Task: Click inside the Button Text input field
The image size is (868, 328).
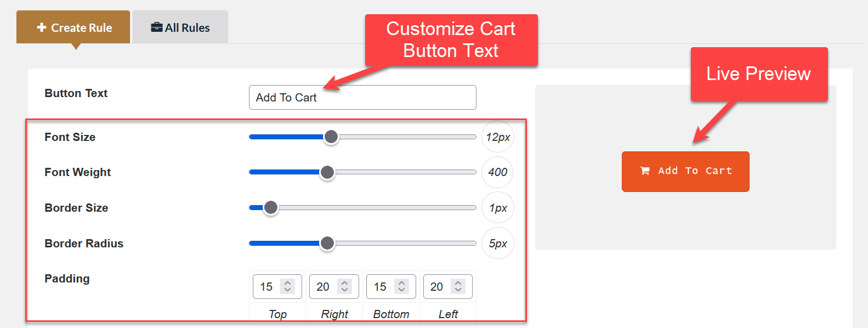Action: (362, 97)
